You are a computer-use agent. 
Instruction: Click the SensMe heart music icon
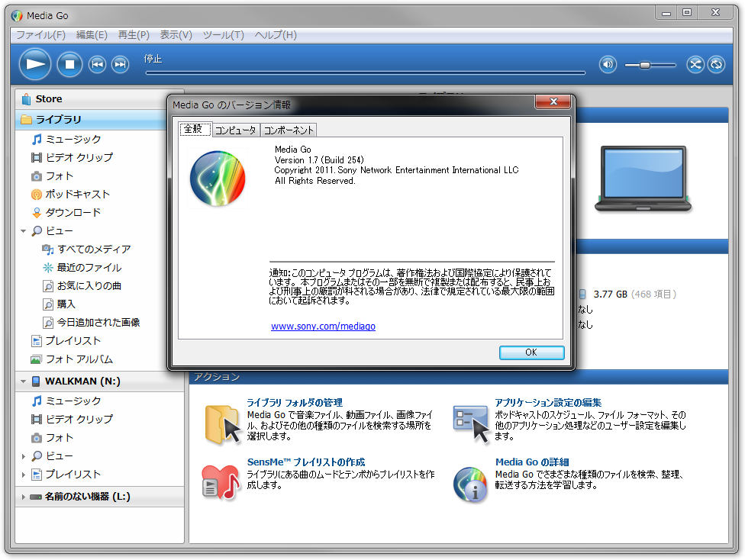(221, 481)
